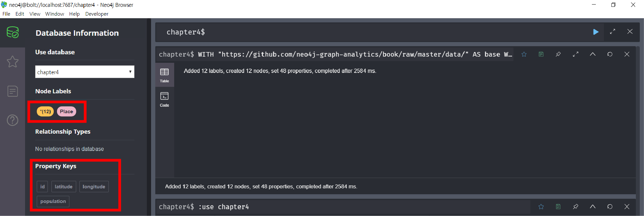Save the WITH query frame as file
Image resolution: width=644 pixels, height=216 pixels.
click(541, 54)
